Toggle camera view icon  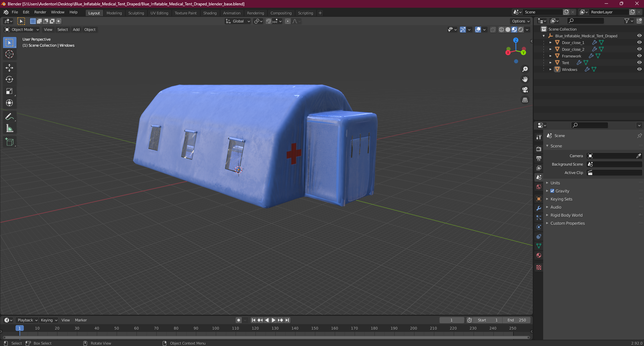point(525,90)
